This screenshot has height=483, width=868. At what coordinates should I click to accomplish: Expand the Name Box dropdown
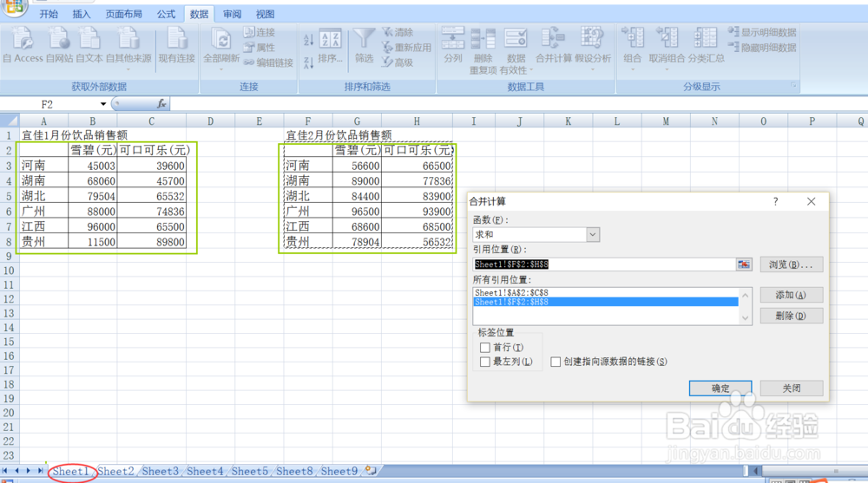click(103, 104)
